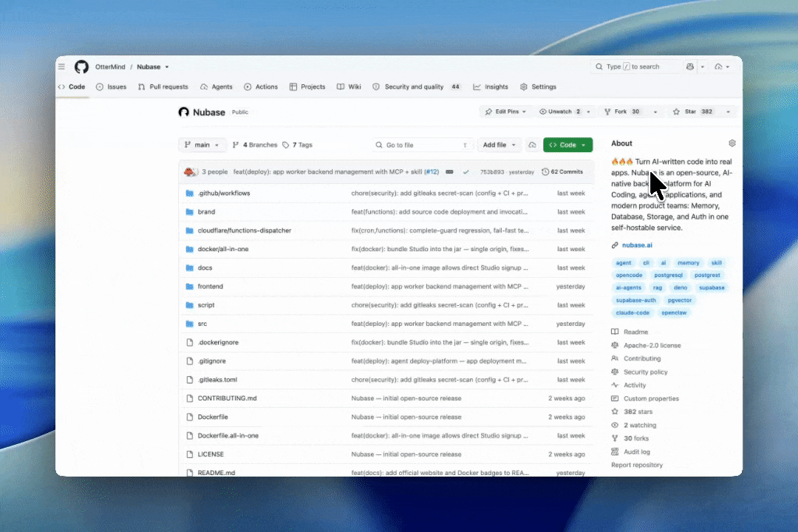
Task: Toggle Unwatch for this repository
Action: (x=559, y=112)
